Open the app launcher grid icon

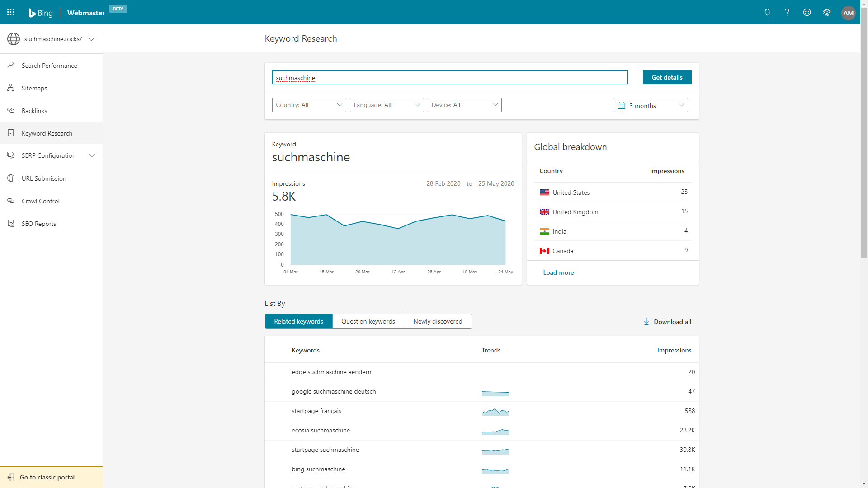click(11, 12)
